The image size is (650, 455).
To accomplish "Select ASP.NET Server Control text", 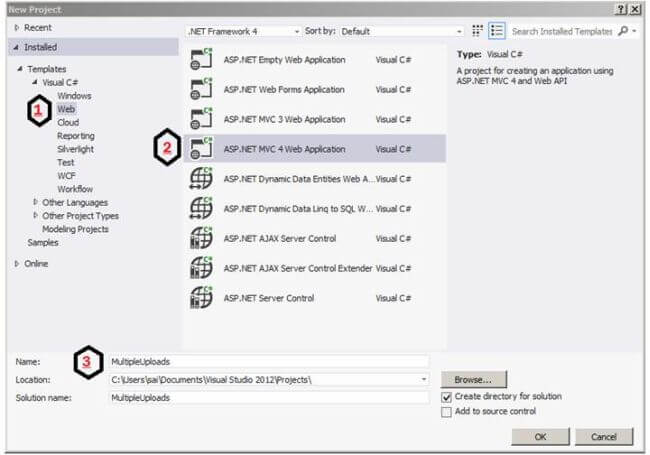I will tap(269, 298).
